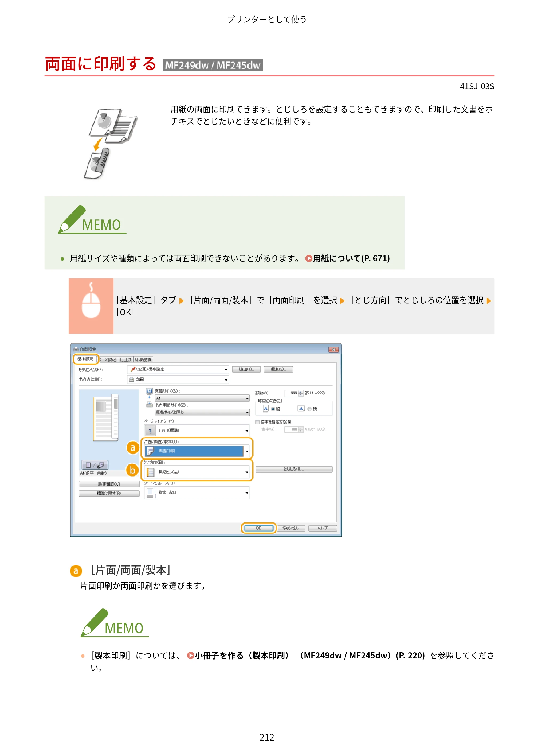Click the printer icon in output method field
Screen dimensions: 534x756
tap(132, 379)
